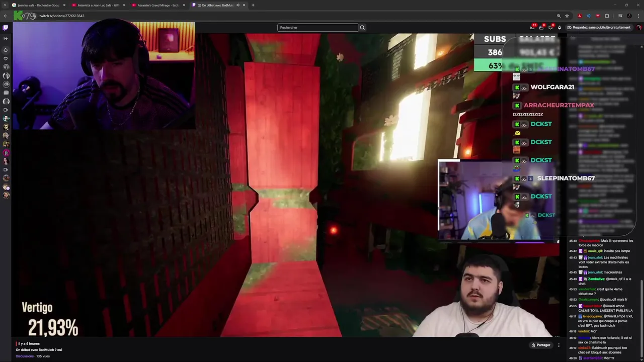Open the media control toolbar icon
The width and height of the screenshot is (644, 362).
coord(620,16)
